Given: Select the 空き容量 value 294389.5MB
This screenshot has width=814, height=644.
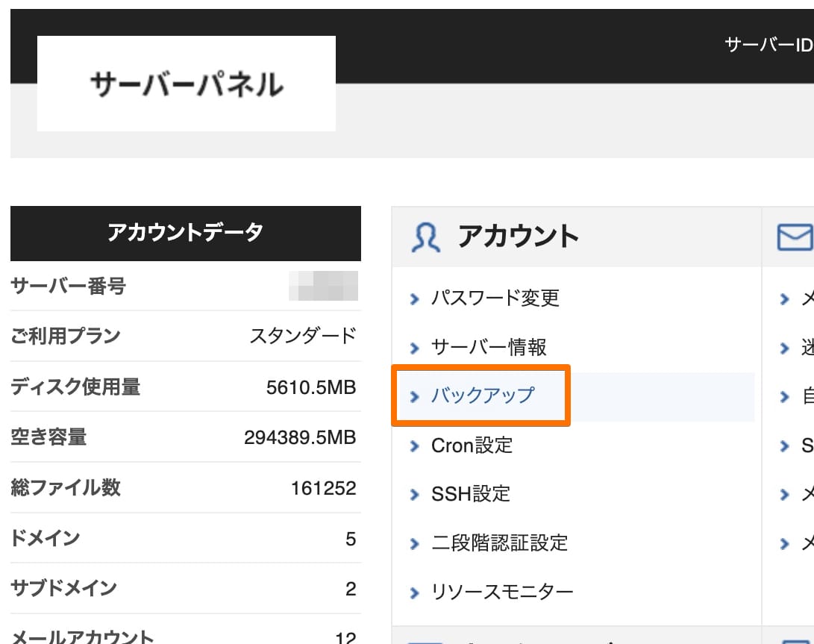Looking at the screenshot, I should (x=300, y=437).
